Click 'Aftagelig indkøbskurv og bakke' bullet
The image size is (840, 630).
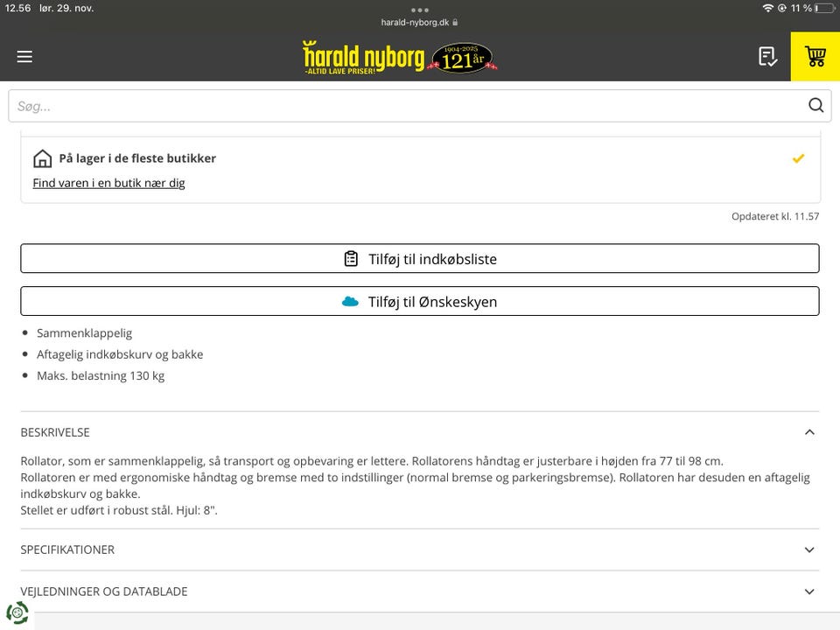120,354
